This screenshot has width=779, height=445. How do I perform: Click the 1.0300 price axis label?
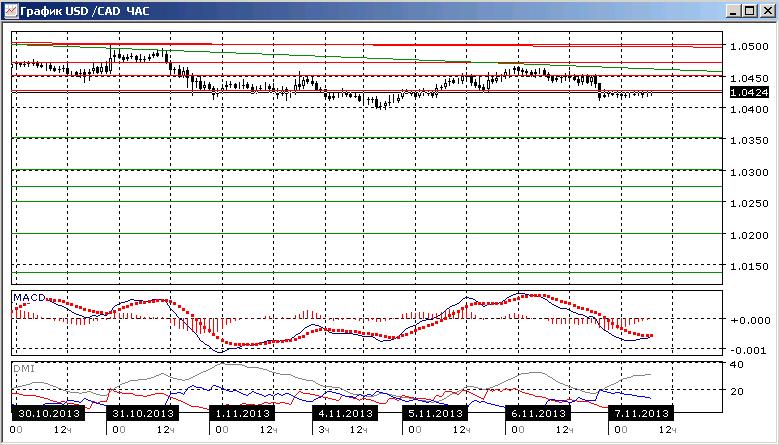click(749, 172)
